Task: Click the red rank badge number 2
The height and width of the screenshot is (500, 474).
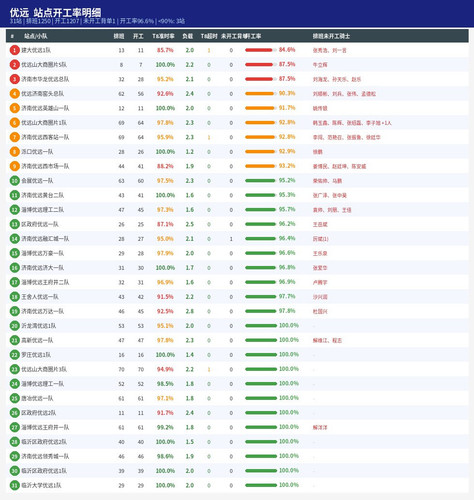Action: click(14, 65)
